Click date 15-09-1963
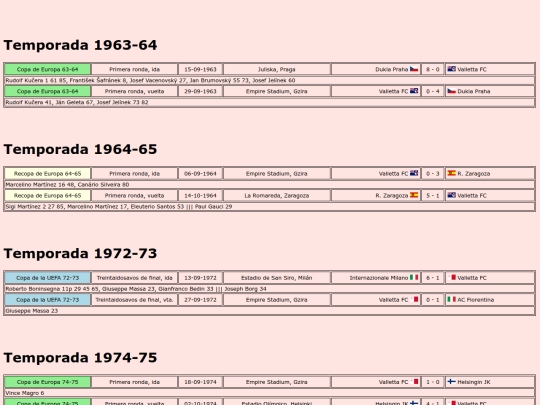The image size is (540, 405). click(x=200, y=70)
